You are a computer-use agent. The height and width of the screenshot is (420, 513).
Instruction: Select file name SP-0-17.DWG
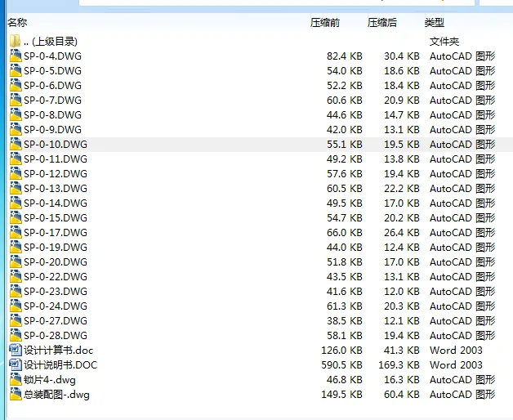coord(56,233)
